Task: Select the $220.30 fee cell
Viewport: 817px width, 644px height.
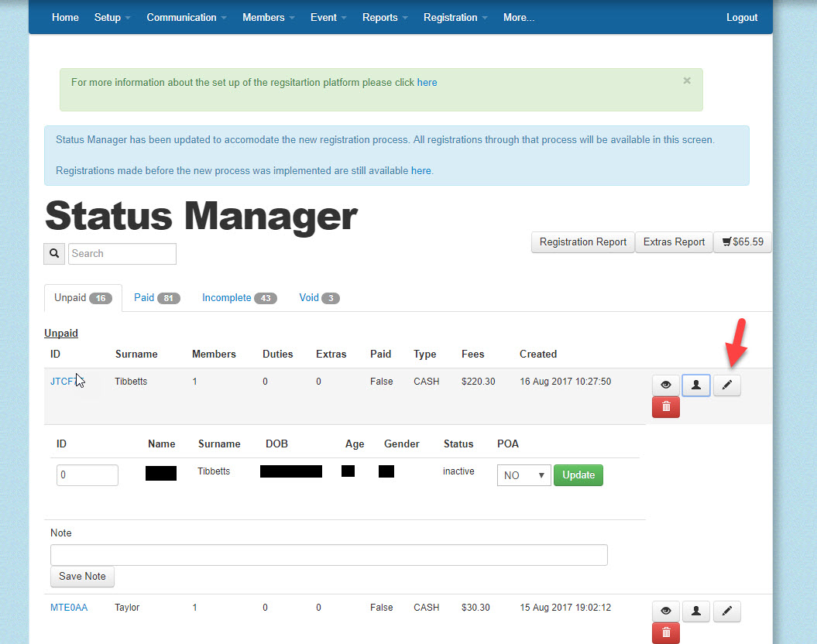Action: tap(479, 381)
